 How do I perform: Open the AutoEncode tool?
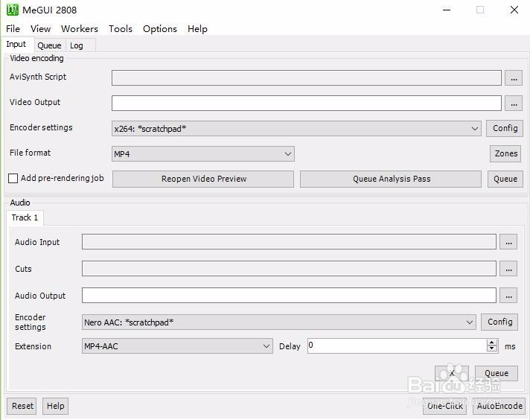[499, 406]
